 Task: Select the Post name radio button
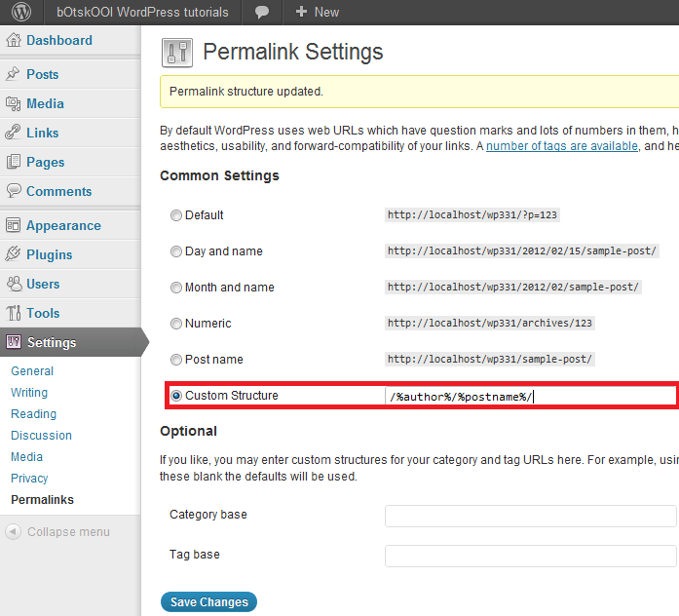175,359
